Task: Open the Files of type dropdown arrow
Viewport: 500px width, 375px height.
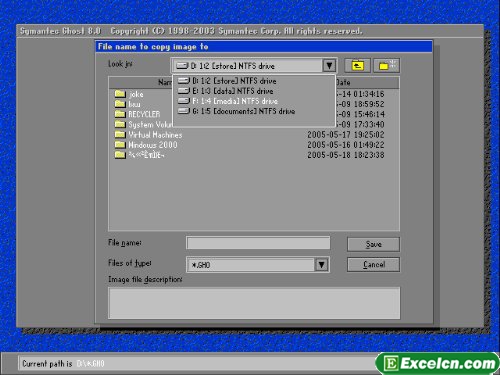Action: [321, 265]
